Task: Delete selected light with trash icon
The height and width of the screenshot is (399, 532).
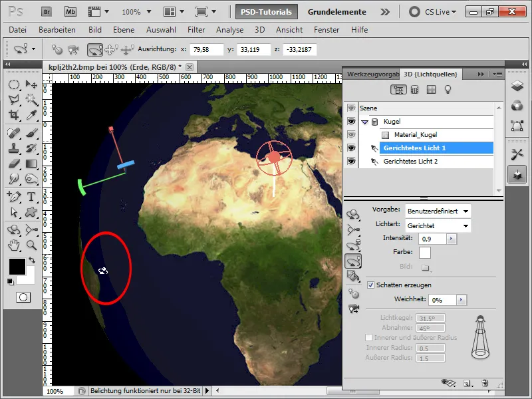Action: [x=485, y=384]
